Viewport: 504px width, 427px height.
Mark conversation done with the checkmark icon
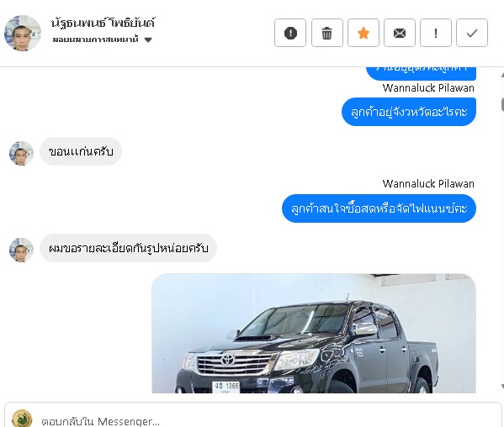coord(472,33)
